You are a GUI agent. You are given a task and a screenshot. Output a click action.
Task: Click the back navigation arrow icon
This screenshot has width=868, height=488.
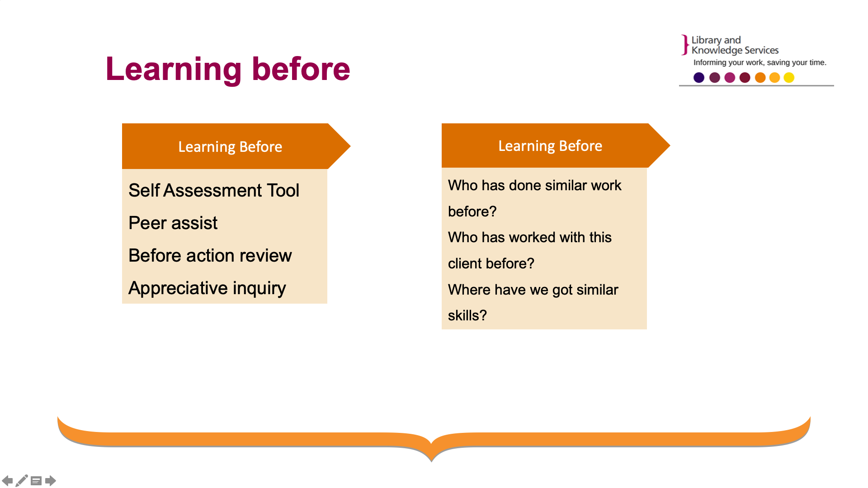(x=7, y=481)
